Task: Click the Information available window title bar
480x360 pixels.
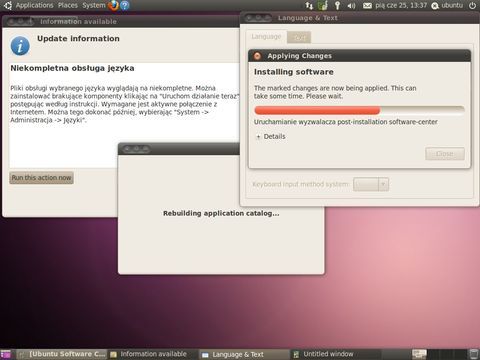Action: coord(121,21)
